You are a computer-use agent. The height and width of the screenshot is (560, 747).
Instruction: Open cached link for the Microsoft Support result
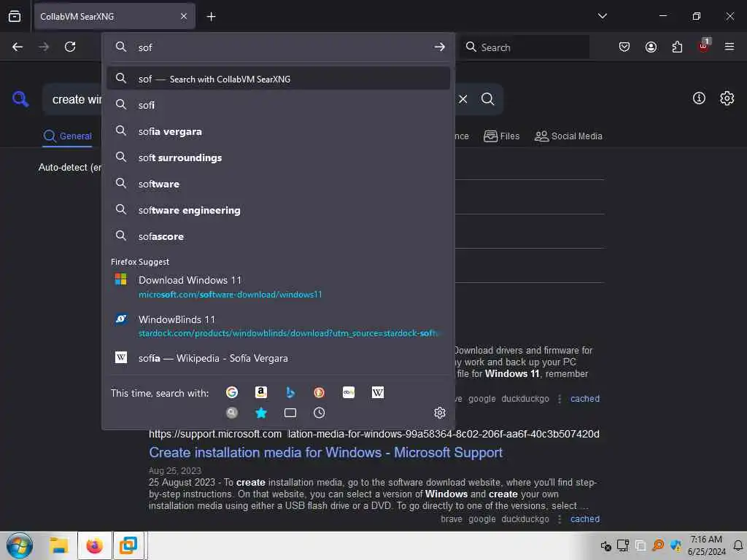584,519
